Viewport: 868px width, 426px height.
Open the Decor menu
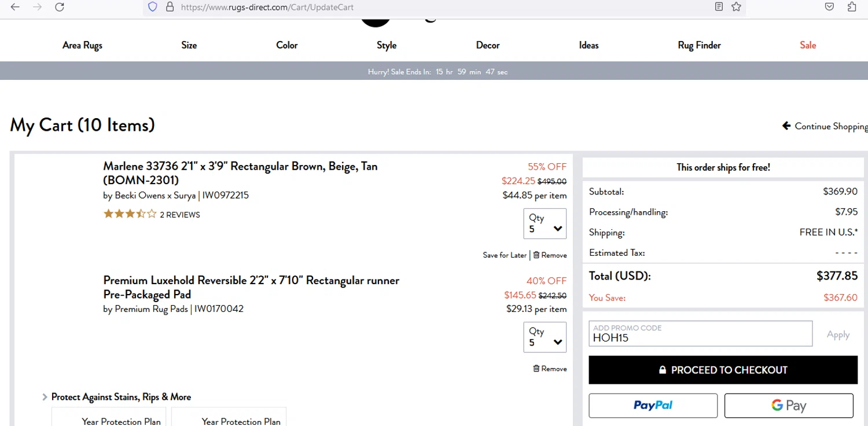pos(488,45)
